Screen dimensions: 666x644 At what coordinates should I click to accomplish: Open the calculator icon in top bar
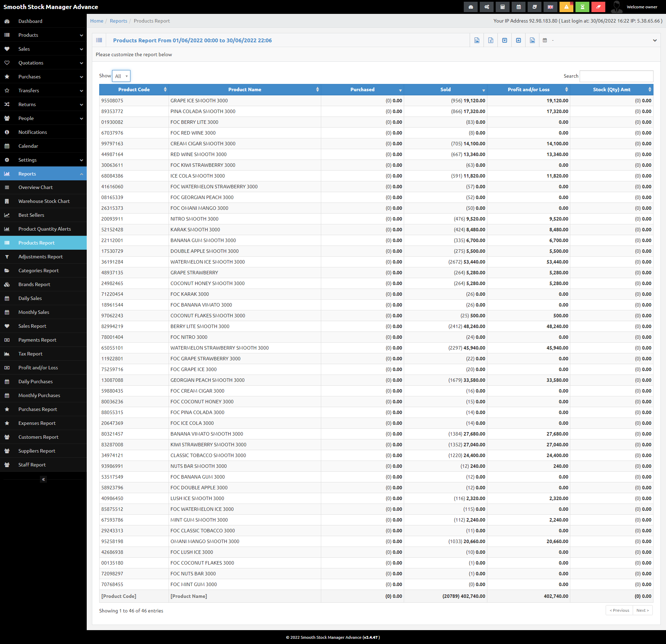[503, 7]
